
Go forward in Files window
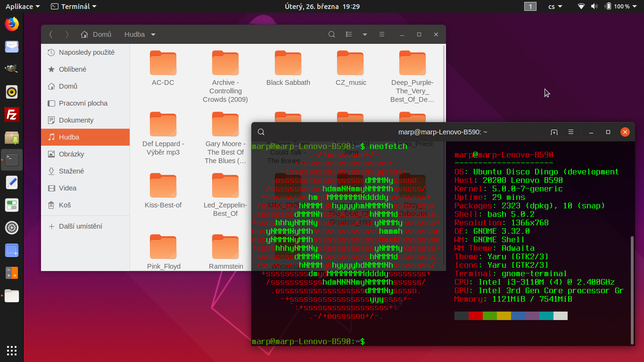[67, 34]
